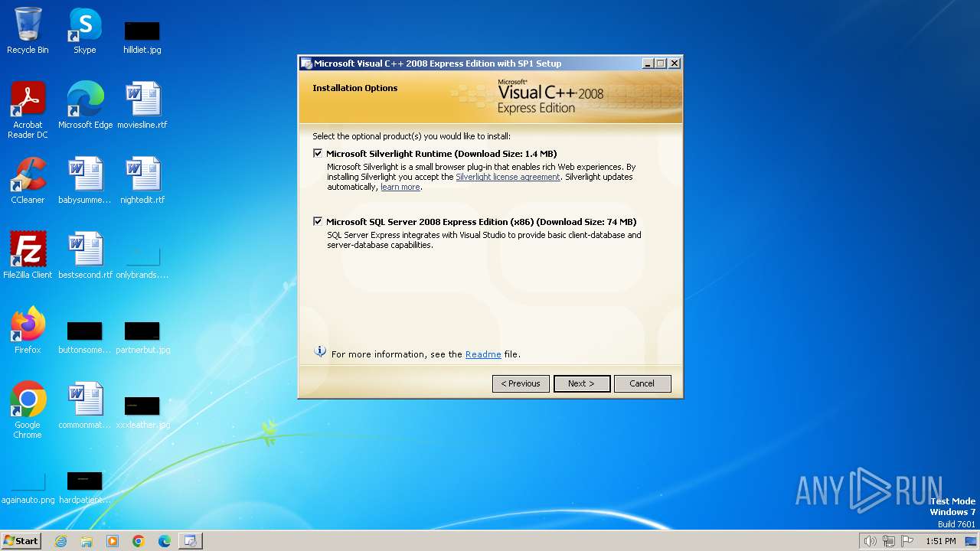980x551 pixels.
Task: Select the FileZilla Client desktop shortcut
Action: click(x=28, y=256)
